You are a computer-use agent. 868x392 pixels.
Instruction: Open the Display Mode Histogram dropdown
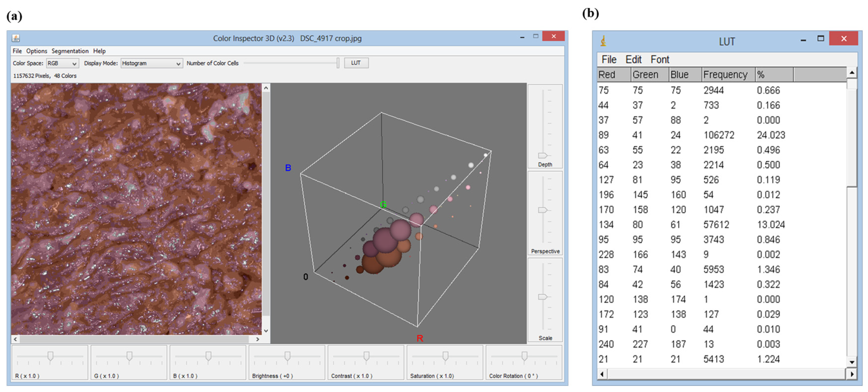pos(152,63)
